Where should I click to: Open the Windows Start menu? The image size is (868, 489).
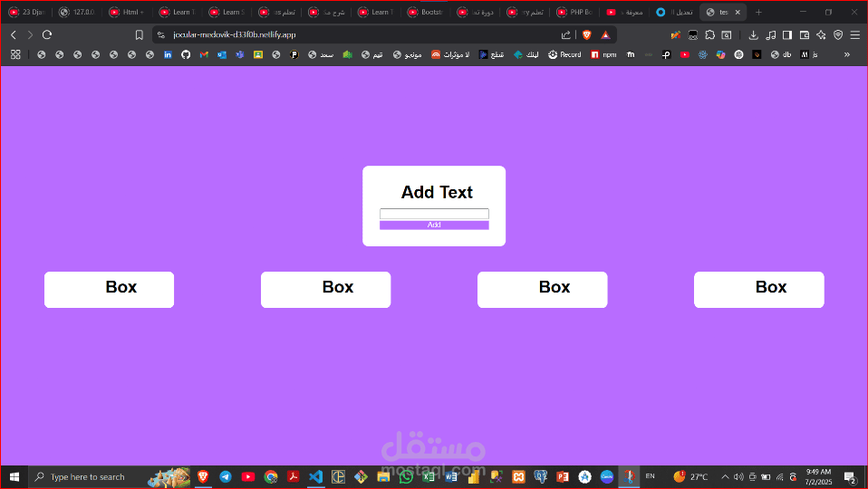coord(14,477)
